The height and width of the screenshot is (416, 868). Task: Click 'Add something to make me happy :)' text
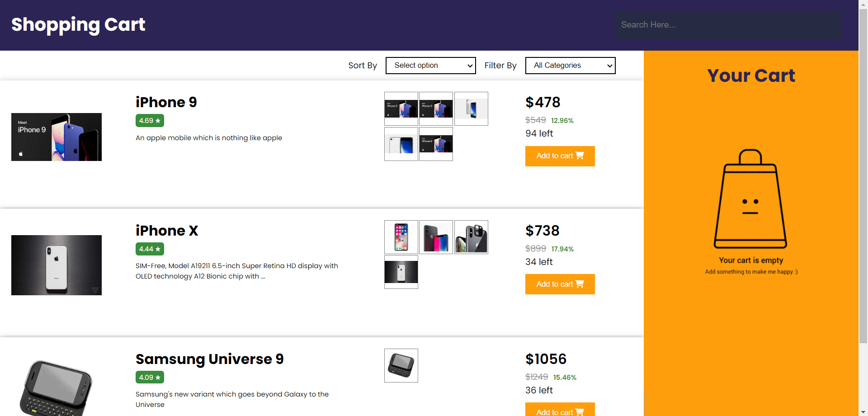[x=751, y=272]
